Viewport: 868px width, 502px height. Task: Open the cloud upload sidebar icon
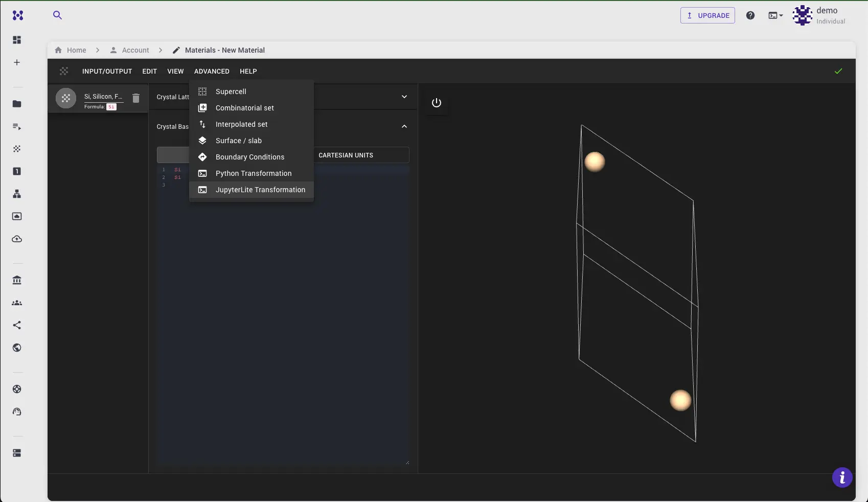click(17, 239)
